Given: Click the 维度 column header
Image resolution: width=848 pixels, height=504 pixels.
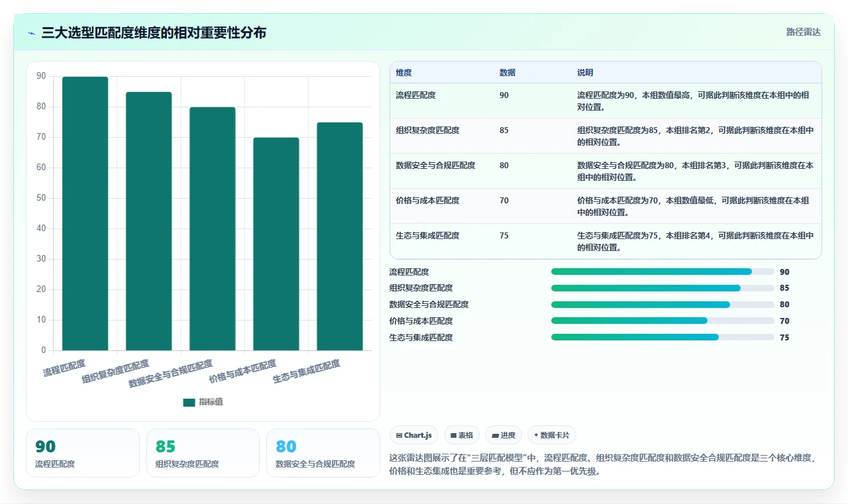Looking at the screenshot, I should pyautogui.click(x=403, y=72).
